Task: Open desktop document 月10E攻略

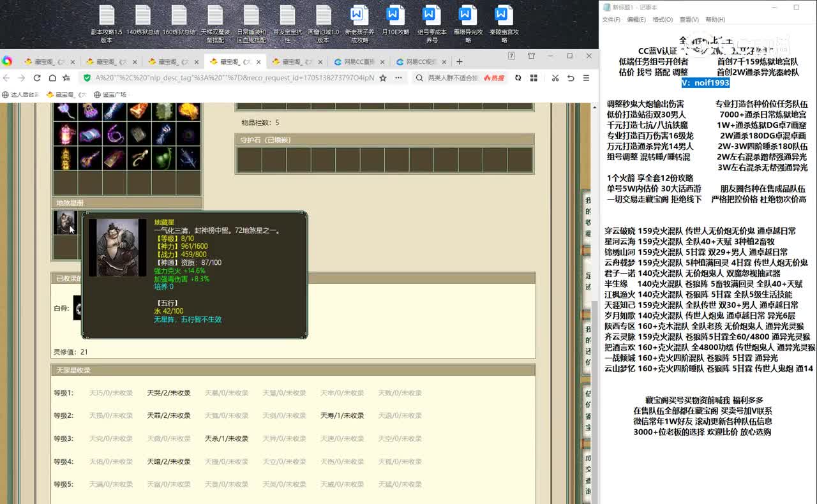Action: click(x=395, y=20)
